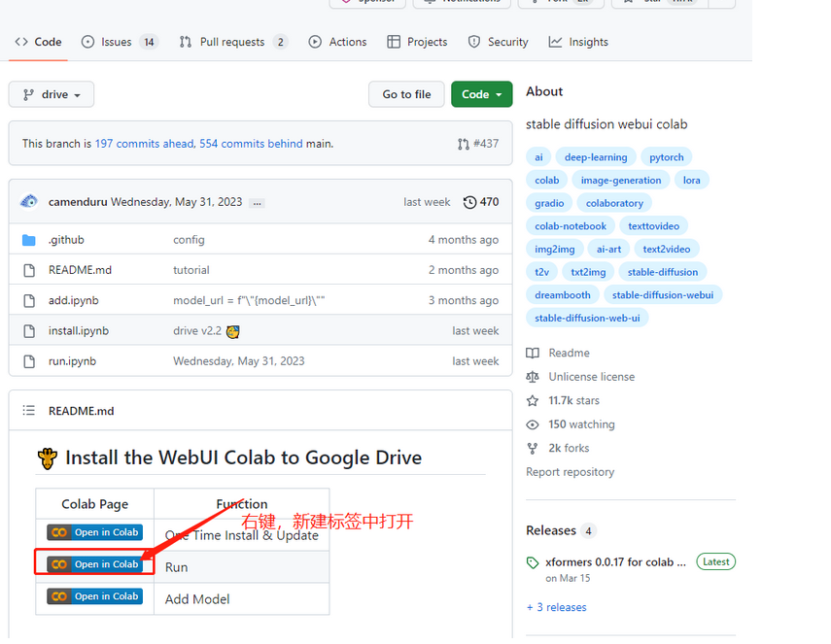Click Open in Colab badge for Run
The image size is (831, 644).
95,564
